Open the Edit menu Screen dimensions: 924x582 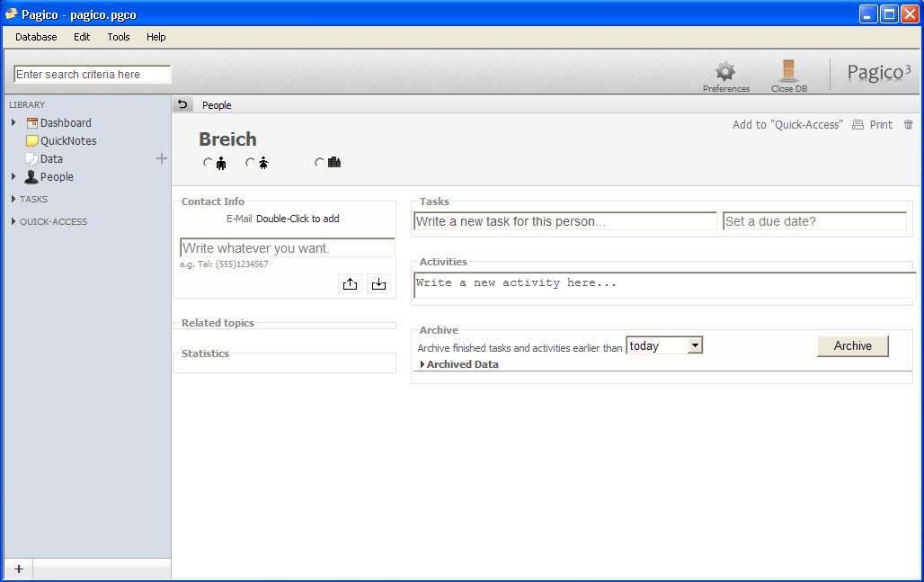coord(82,37)
